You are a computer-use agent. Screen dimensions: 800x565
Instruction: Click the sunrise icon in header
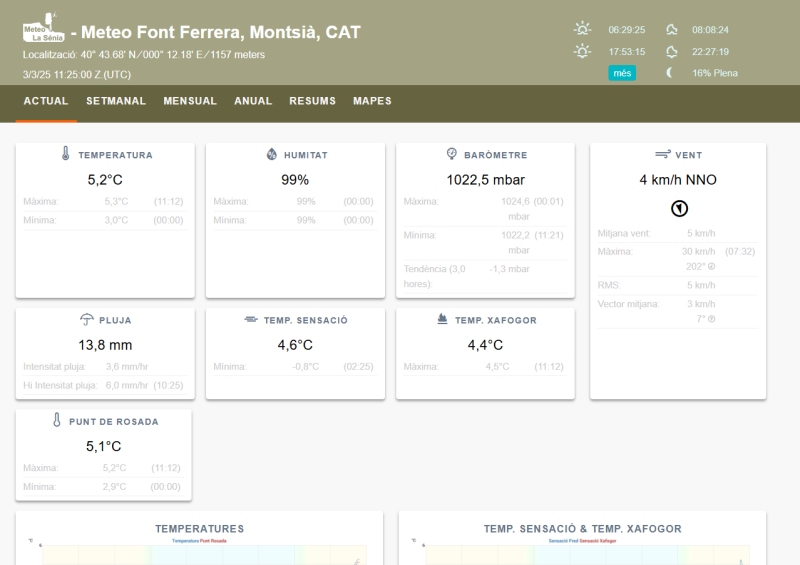581,29
